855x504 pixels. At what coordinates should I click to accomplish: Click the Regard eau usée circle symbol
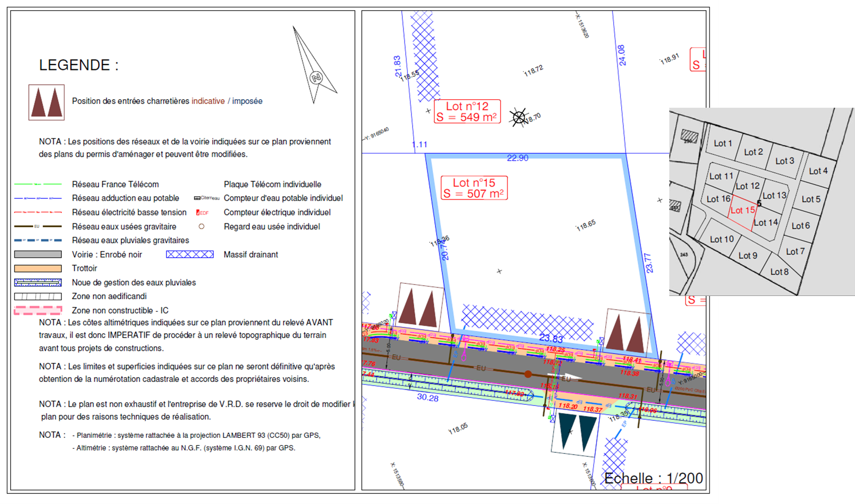point(202,227)
